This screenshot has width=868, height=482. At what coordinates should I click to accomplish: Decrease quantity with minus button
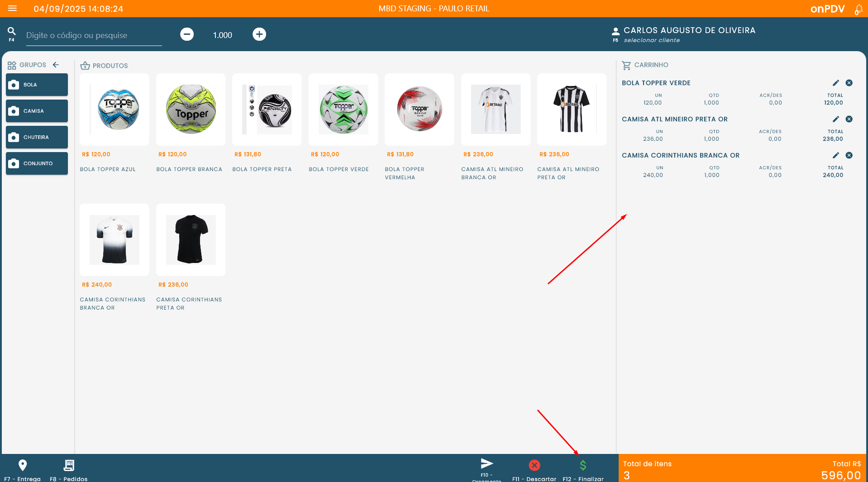click(187, 34)
